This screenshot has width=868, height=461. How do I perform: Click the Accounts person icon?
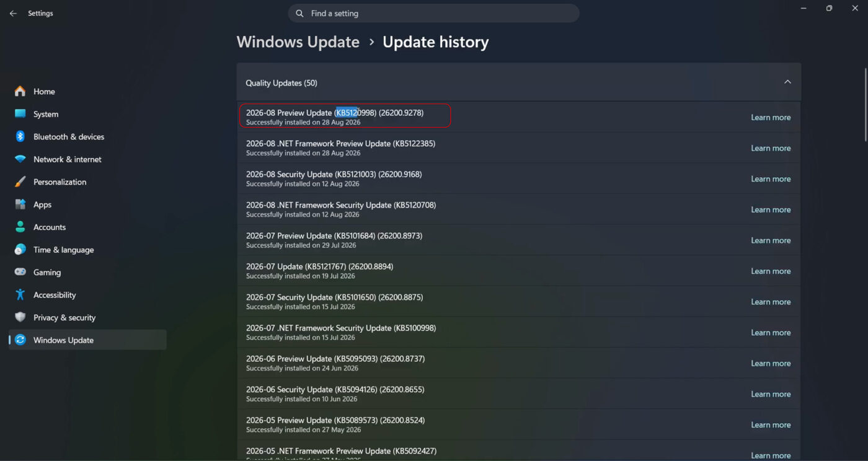tap(20, 227)
